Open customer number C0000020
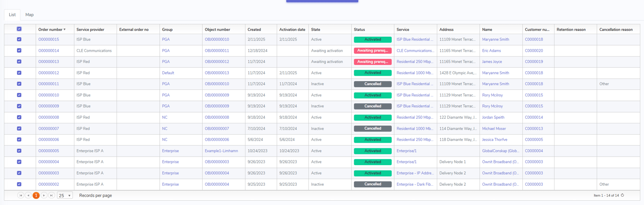The height and width of the screenshot is (205, 644). click(534, 51)
